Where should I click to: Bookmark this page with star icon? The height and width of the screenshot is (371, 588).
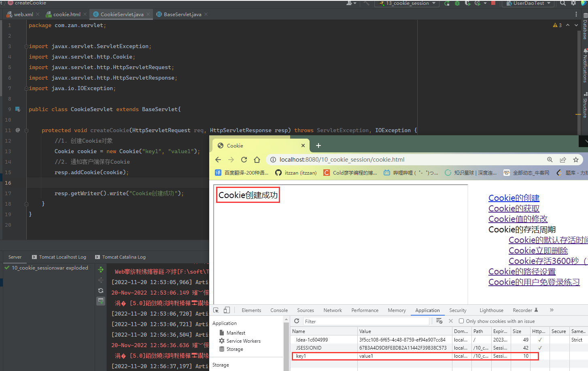pyautogui.click(x=576, y=160)
